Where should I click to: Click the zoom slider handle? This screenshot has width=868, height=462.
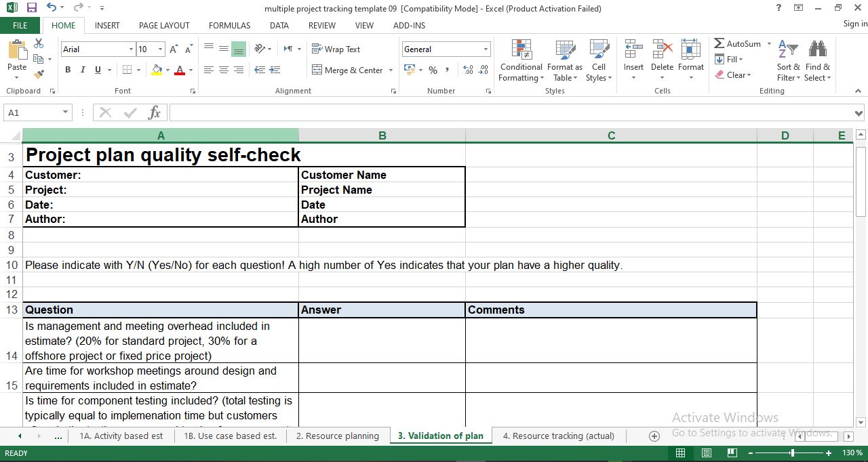tap(792, 453)
